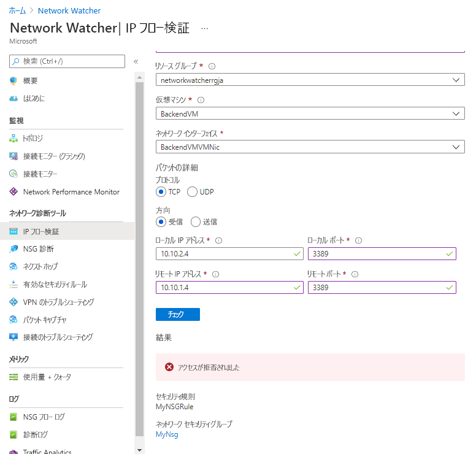Click the ローカル ポート input field
Screen dimensions: 476x454
click(x=382, y=253)
